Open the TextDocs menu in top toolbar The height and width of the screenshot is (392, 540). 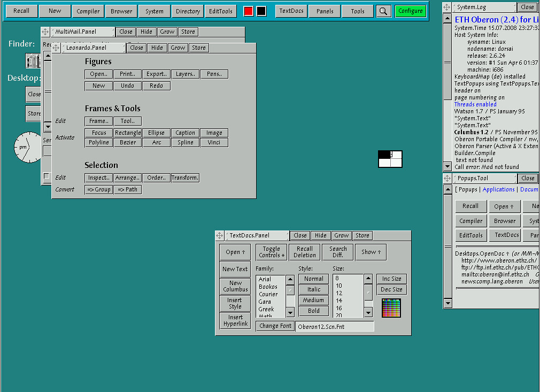pos(291,11)
